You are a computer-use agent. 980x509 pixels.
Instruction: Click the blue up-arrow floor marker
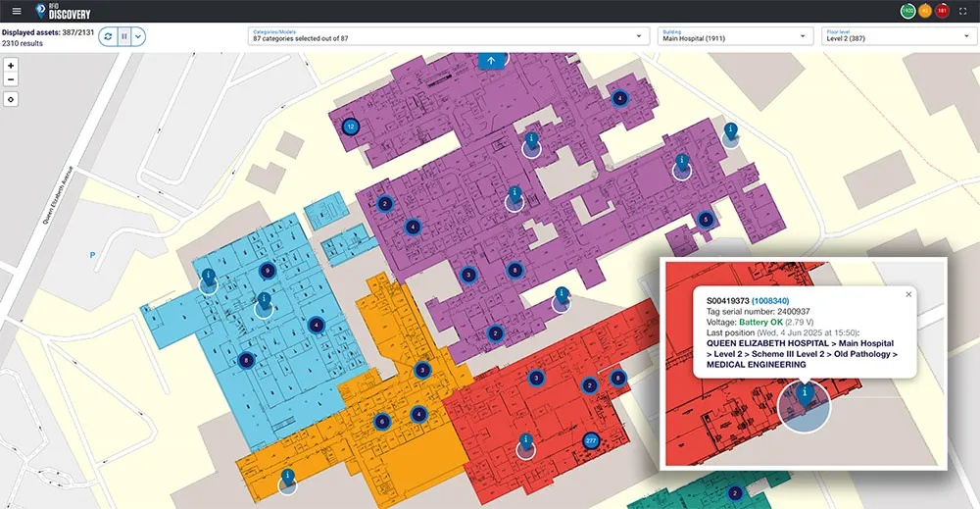pos(491,61)
